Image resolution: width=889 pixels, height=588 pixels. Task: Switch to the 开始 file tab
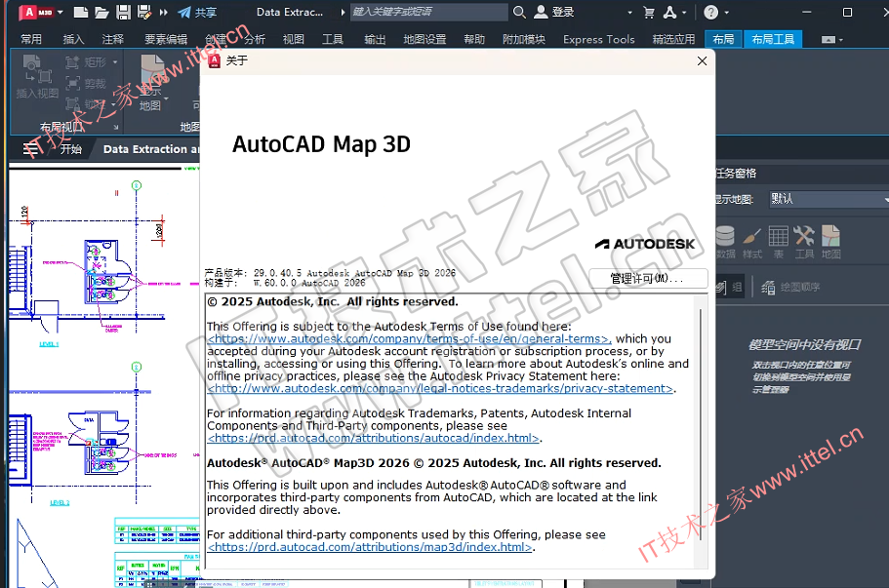(x=71, y=149)
